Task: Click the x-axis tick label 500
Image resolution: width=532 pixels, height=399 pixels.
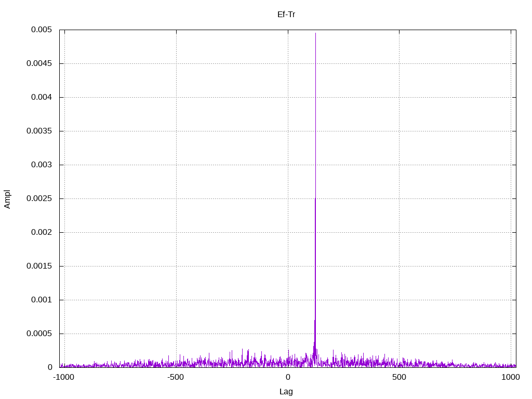Action: pos(399,377)
